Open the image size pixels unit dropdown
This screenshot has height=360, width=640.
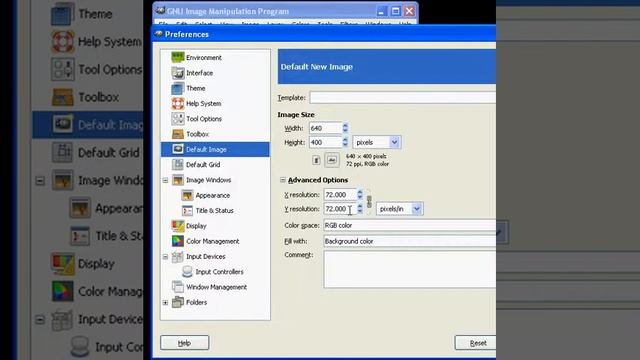[x=376, y=142]
